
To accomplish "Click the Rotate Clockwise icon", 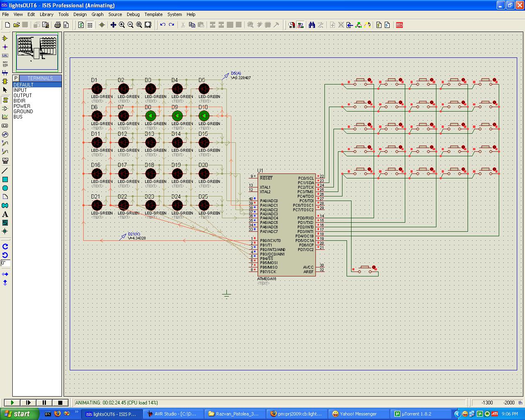I will coord(5,247).
